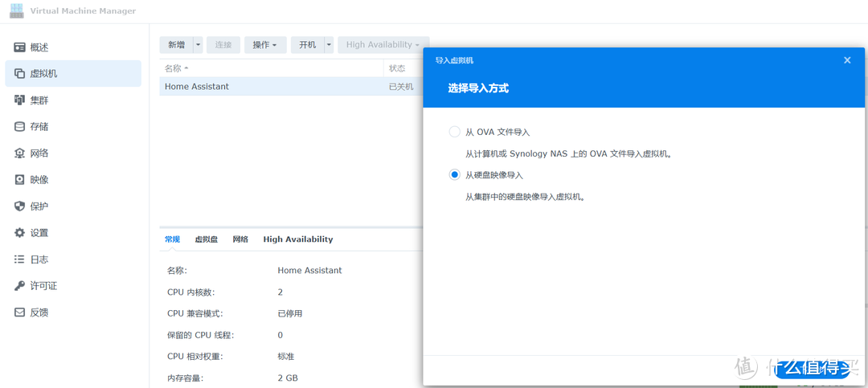Viewport: 868px width, 388px height.
Task: Open the 许可证 key icon
Action: coord(20,286)
